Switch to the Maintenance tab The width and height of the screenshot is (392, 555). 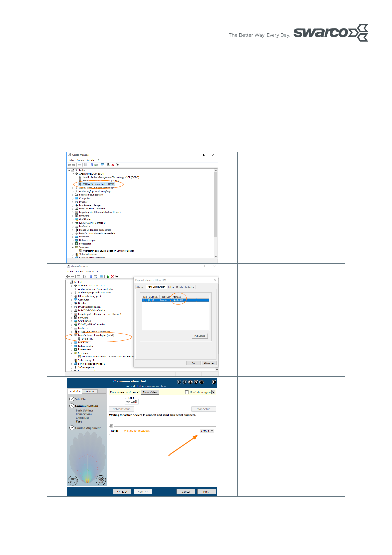click(90, 391)
